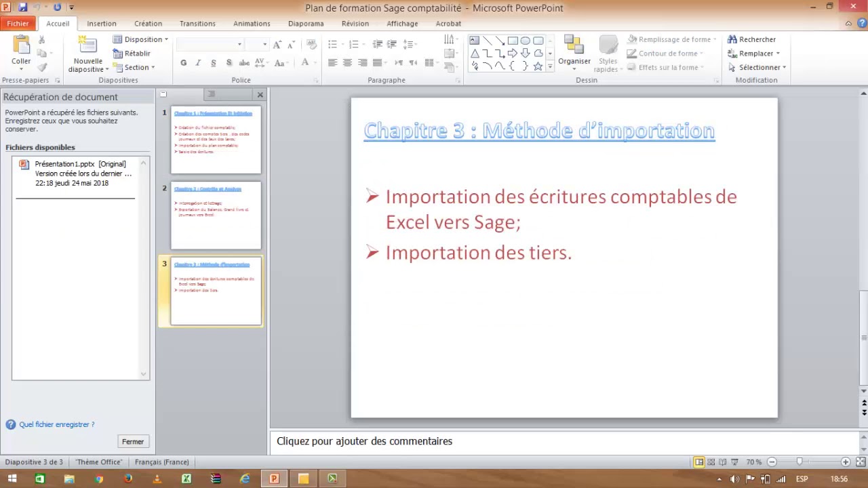Screen dimensions: 868x488
Task: Toggle strikethrough (abc) formatting
Action: pyautogui.click(x=244, y=63)
